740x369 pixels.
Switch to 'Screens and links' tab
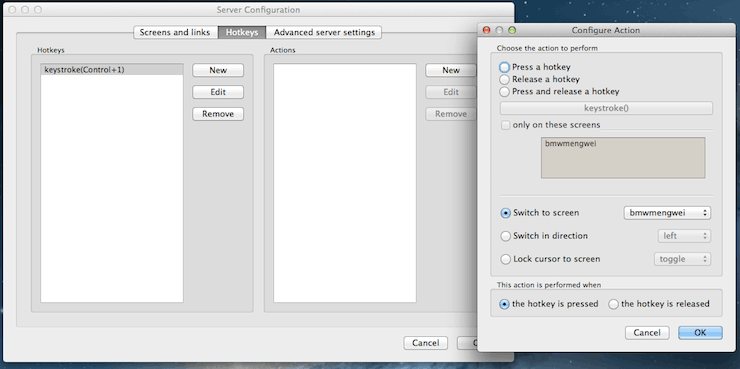[175, 33]
